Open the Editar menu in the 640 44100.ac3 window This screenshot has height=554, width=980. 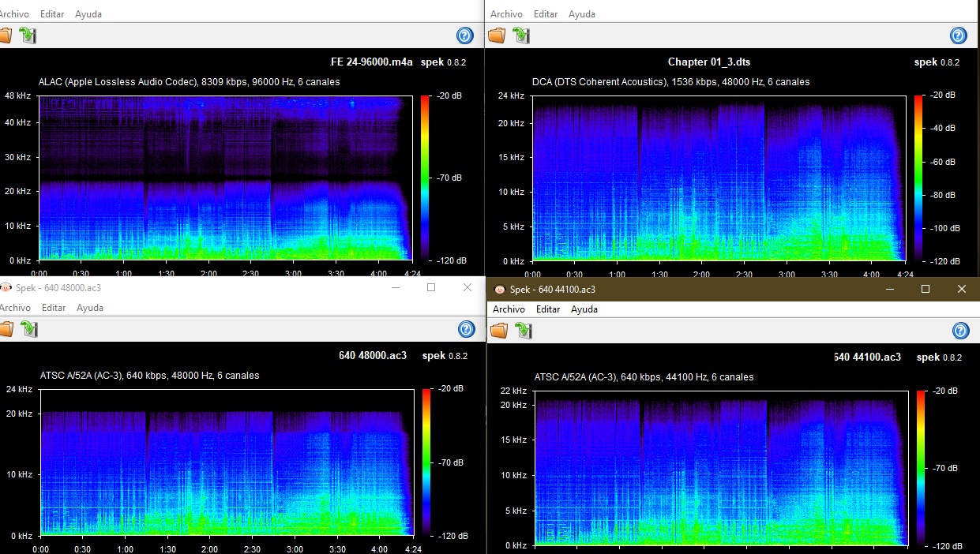click(x=548, y=309)
